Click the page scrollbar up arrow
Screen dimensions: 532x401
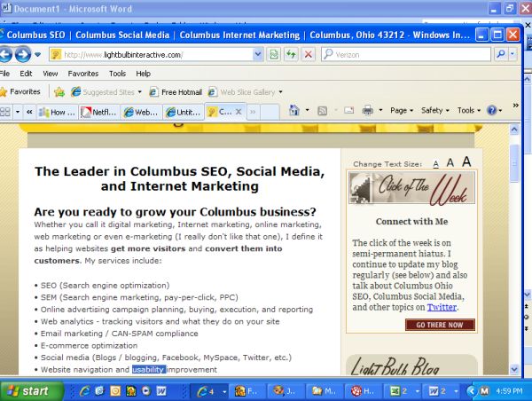514,130
